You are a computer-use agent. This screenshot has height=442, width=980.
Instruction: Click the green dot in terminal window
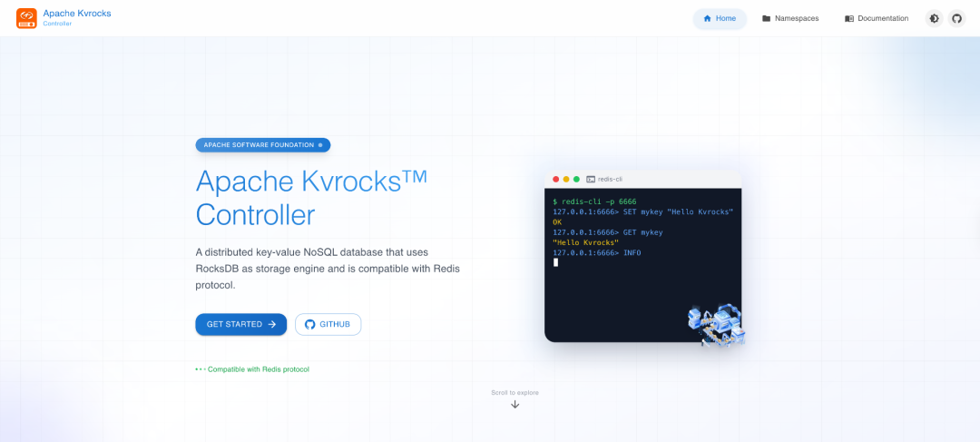576,179
